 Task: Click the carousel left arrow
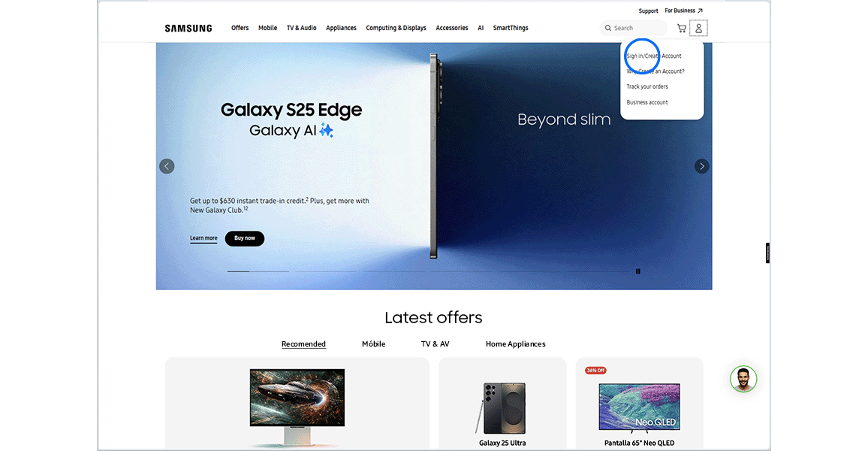click(167, 166)
